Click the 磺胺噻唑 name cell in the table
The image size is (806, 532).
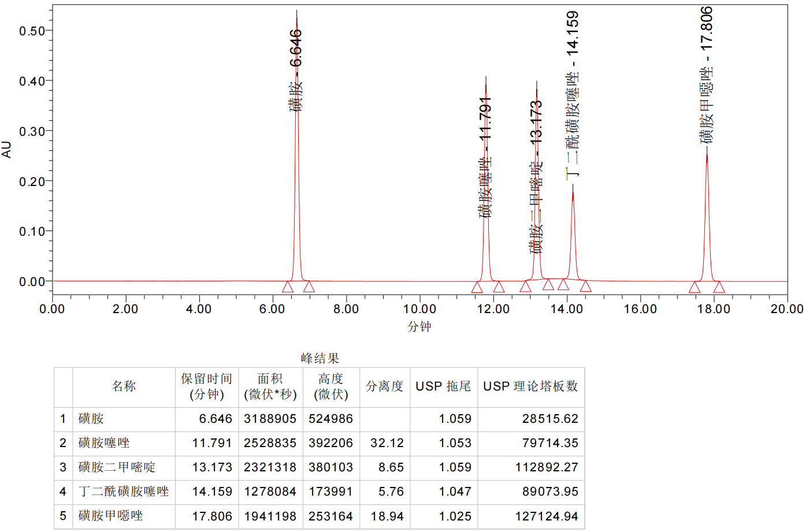click(x=104, y=443)
